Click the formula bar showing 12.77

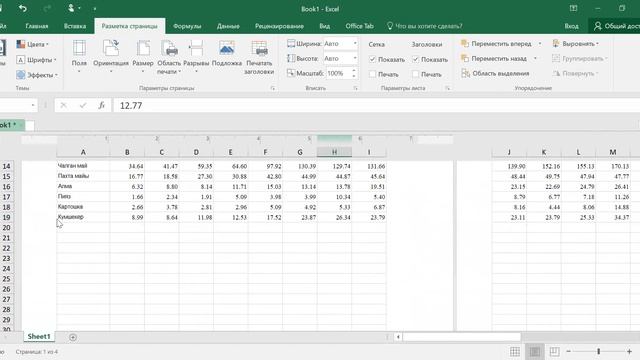[x=376, y=105]
